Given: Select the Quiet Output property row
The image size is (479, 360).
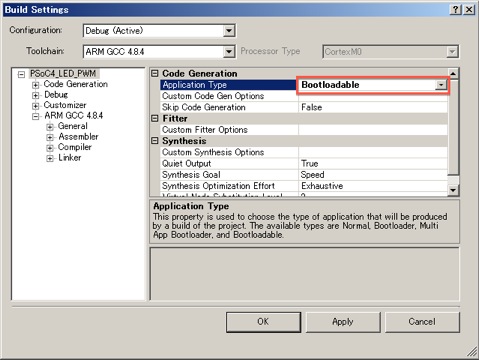Looking at the screenshot, I should pyautogui.click(x=304, y=164).
